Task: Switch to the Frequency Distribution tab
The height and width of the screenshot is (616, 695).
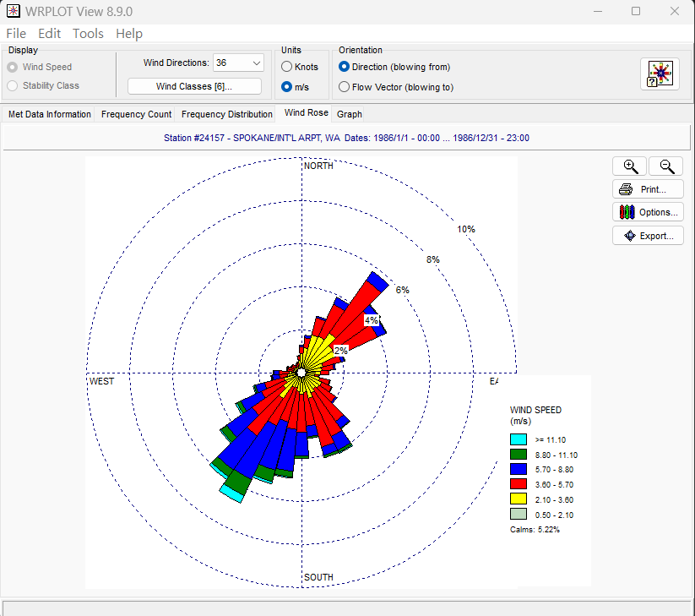Action: point(227,114)
